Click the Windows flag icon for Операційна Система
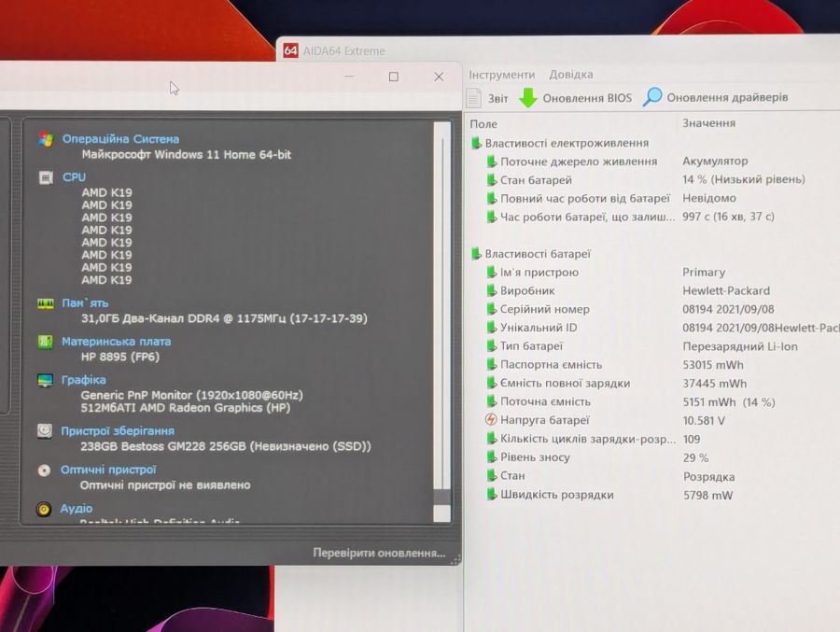 coord(46,139)
